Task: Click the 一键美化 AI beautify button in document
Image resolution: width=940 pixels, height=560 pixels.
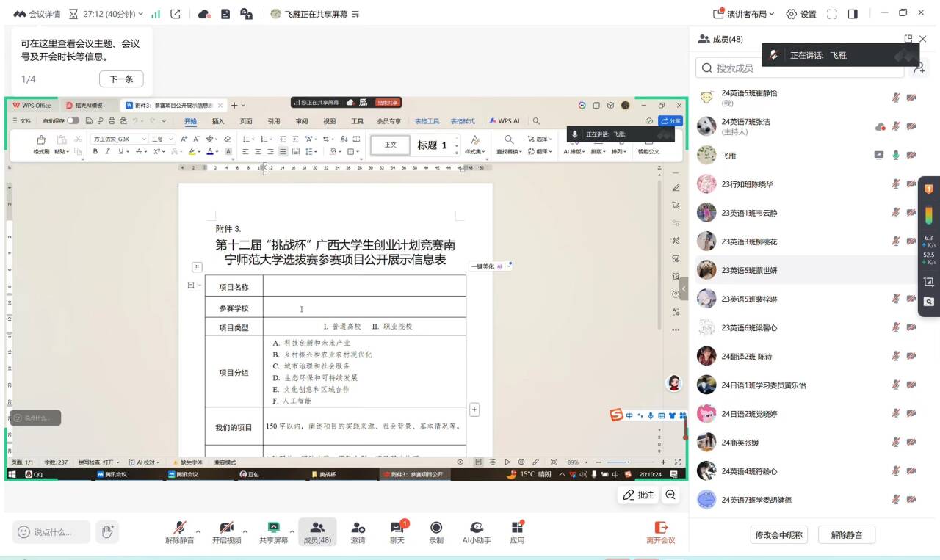Action: pos(485,265)
